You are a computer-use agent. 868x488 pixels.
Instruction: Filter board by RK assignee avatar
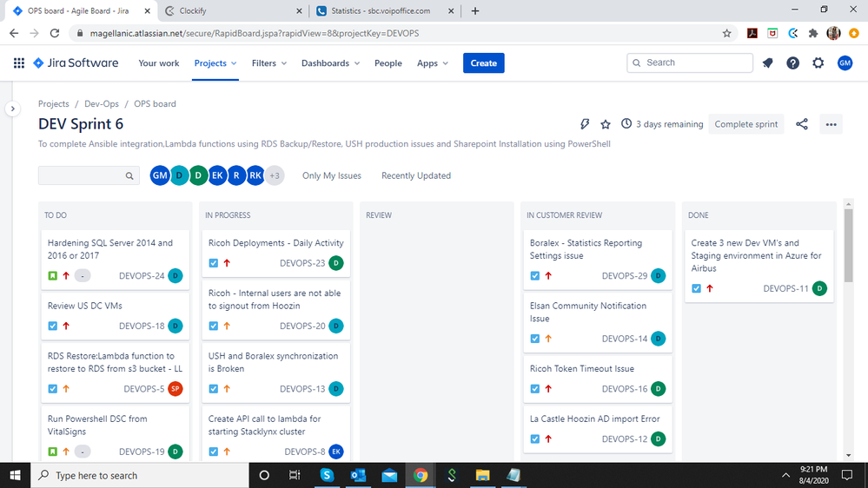[255, 175]
